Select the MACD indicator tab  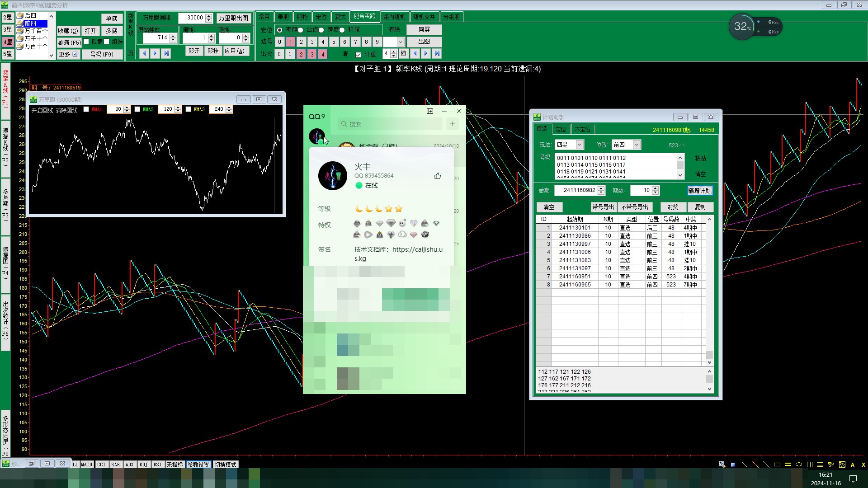(86, 465)
